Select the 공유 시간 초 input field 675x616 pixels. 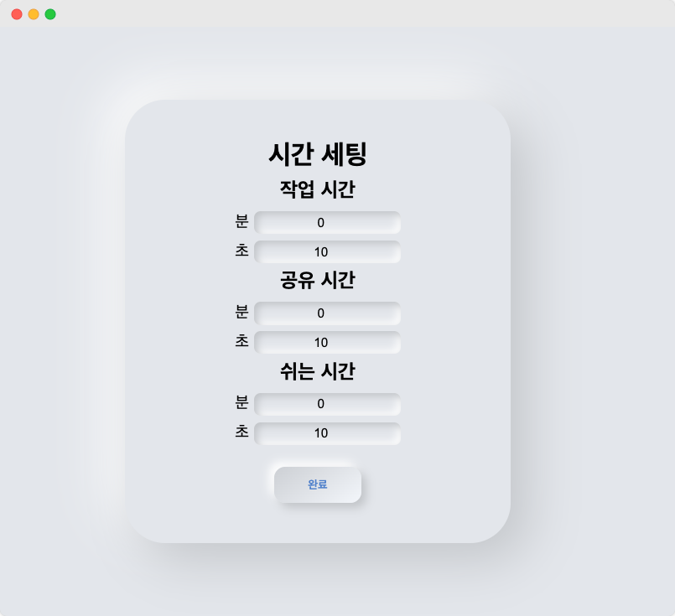coord(328,343)
